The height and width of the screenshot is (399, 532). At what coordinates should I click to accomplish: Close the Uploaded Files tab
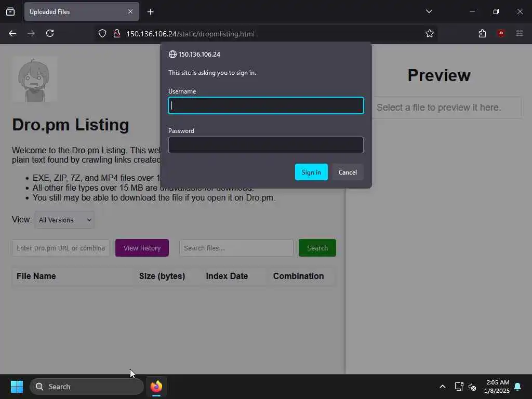[x=130, y=11]
